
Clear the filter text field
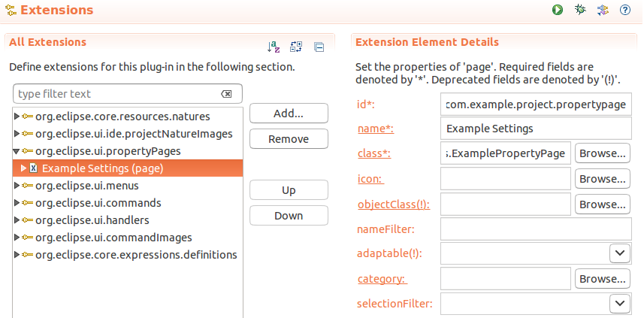click(226, 94)
